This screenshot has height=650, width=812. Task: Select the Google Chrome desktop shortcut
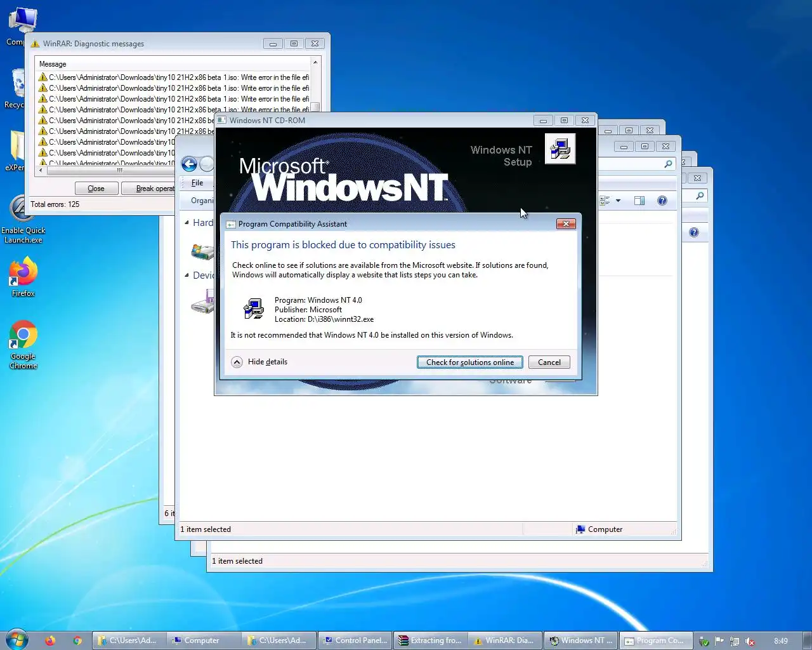[23, 345]
